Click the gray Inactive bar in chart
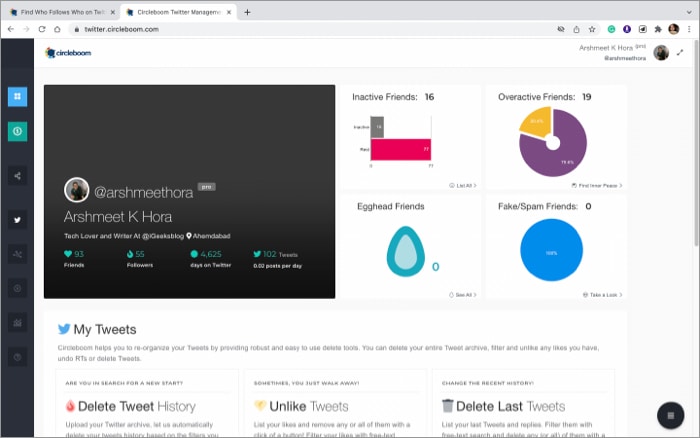 [377, 127]
